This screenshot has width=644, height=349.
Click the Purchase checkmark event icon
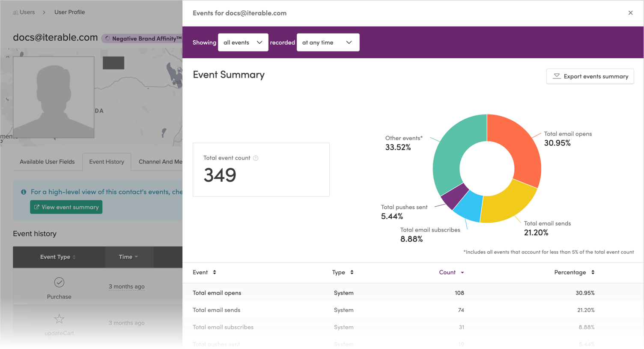(59, 283)
